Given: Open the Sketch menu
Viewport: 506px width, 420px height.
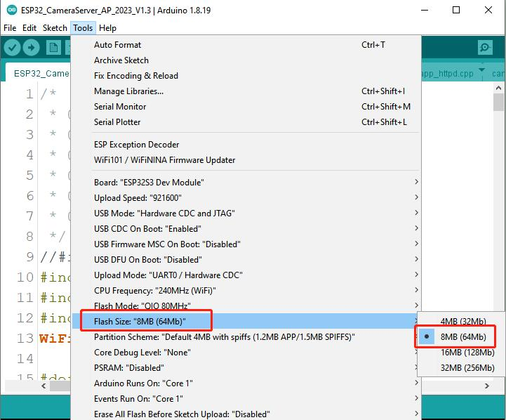Looking at the screenshot, I should coord(55,28).
